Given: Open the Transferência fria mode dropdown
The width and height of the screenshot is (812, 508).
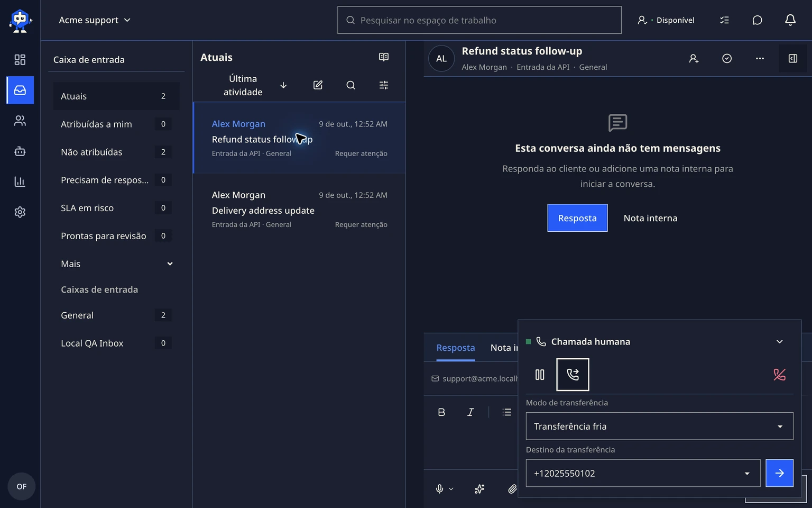Looking at the screenshot, I should coord(659,427).
